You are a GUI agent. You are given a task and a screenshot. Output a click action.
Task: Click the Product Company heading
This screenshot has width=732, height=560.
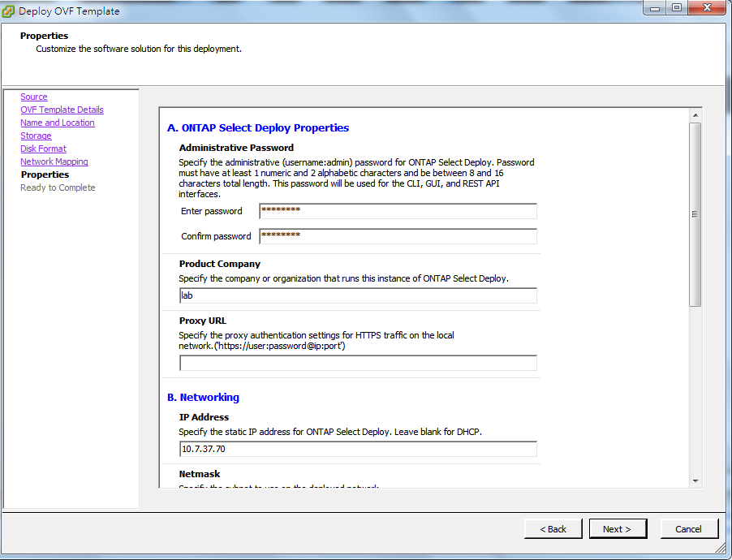[x=220, y=264]
